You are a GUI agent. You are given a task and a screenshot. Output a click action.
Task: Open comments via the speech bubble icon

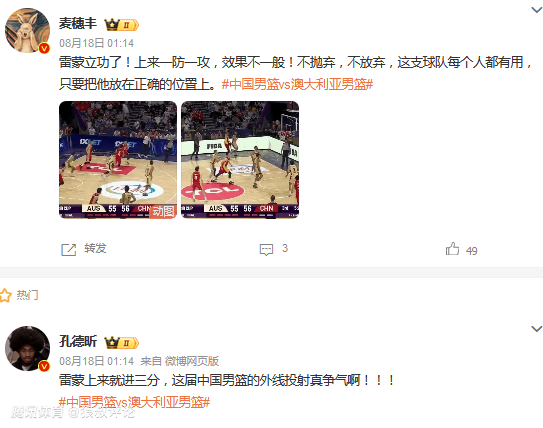click(x=266, y=250)
